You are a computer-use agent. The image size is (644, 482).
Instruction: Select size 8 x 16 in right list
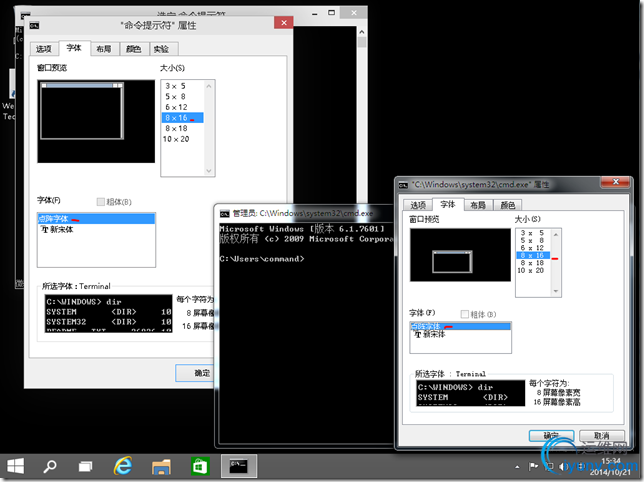coord(533,255)
